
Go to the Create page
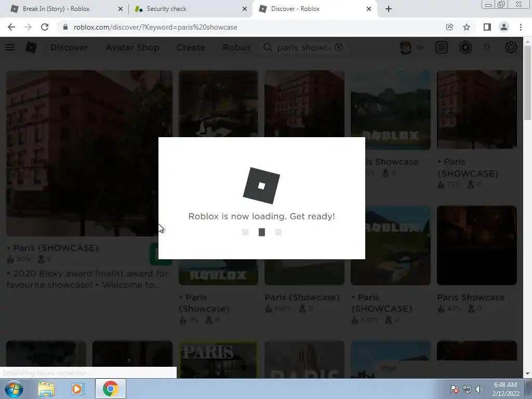tap(191, 47)
